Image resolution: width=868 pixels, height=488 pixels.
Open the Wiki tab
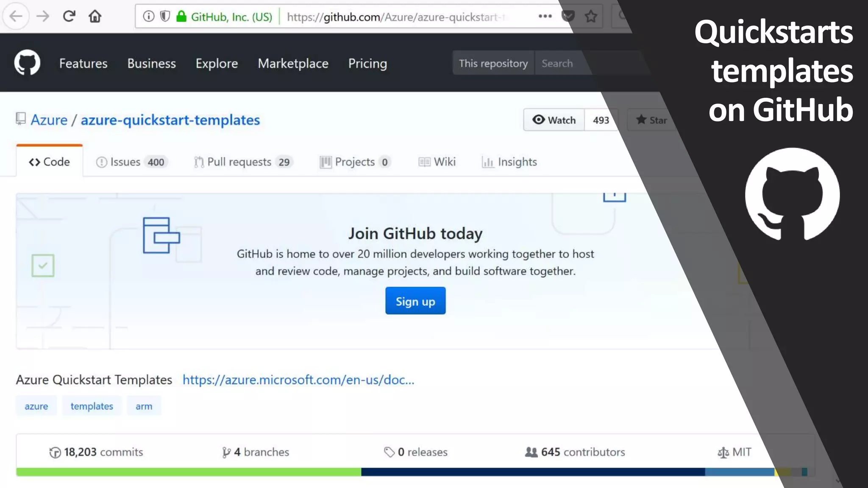[x=437, y=162]
